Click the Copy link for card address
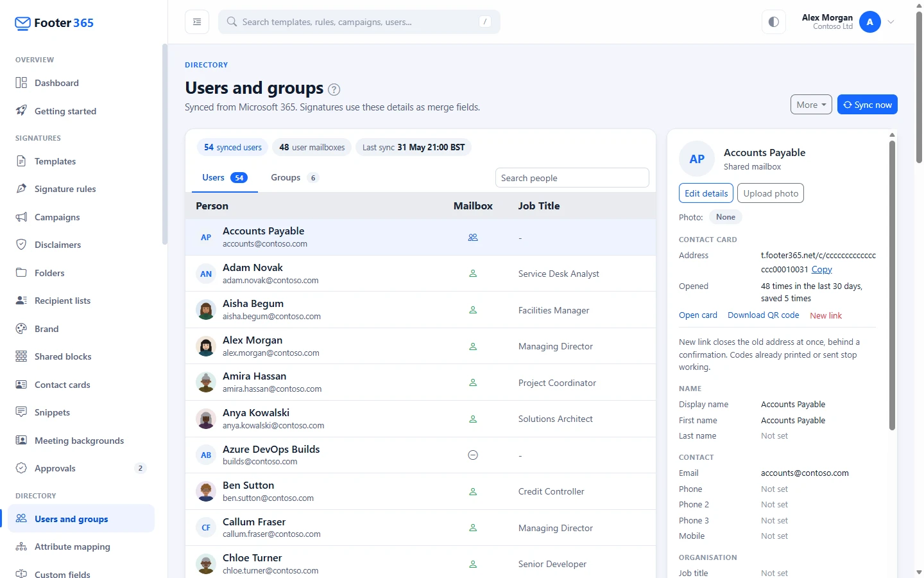 [x=821, y=270]
